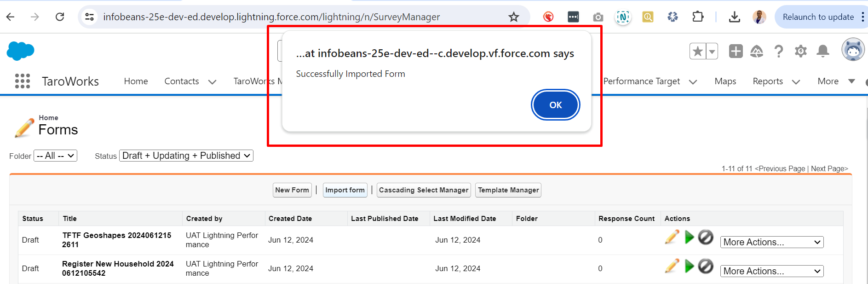The image size is (868, 284).
Task: Expand the Contacts tab chevron menu
Action: pos(212,82)
